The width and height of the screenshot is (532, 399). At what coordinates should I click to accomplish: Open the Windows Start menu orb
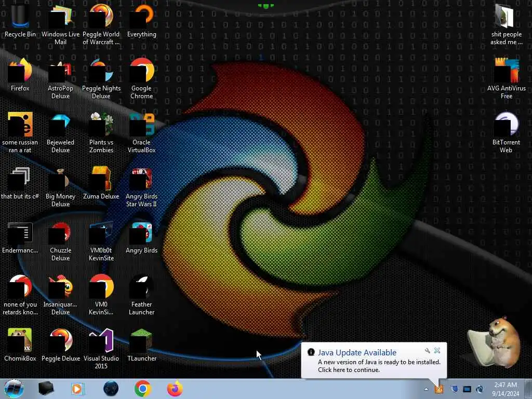click(x=14, y=389)
